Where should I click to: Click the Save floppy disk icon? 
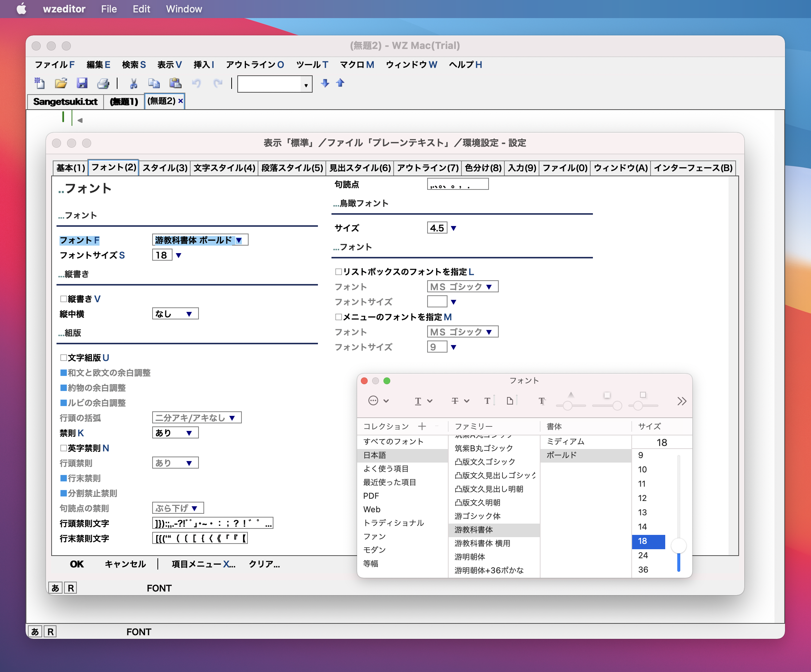click(x=82, y=83)
